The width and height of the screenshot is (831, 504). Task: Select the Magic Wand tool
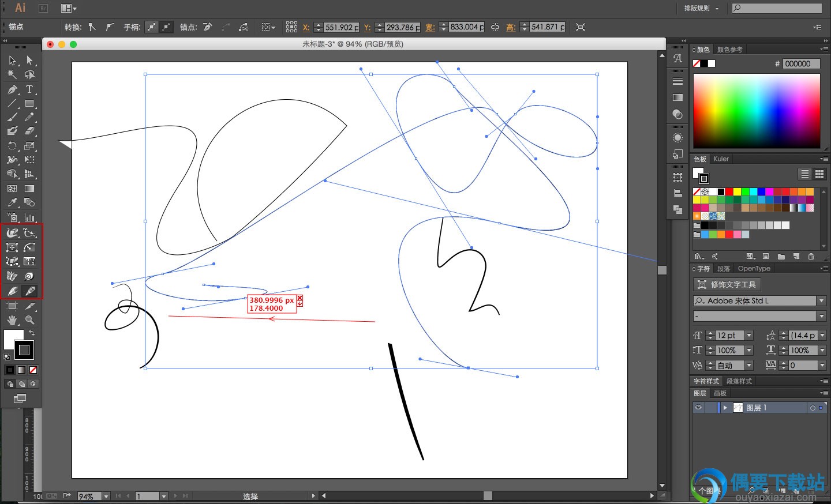coord(12,74)
